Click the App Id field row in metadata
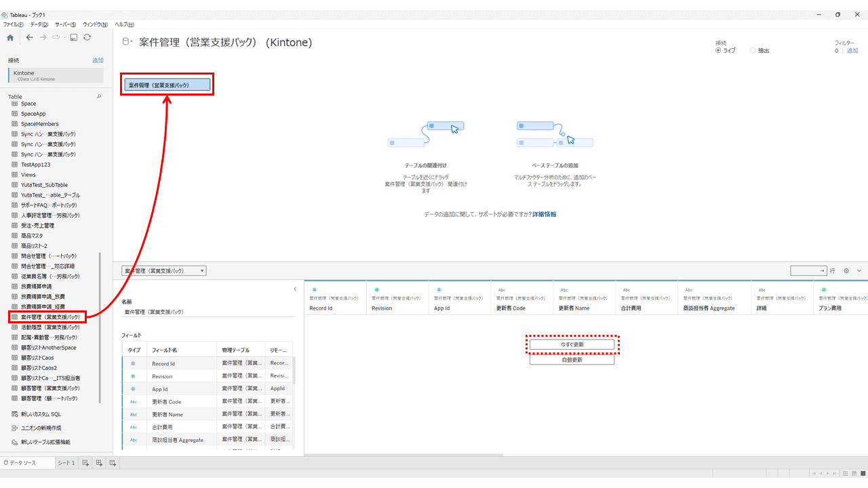The image size is (868, 488). pyautogui.click(x=207, y=389)
